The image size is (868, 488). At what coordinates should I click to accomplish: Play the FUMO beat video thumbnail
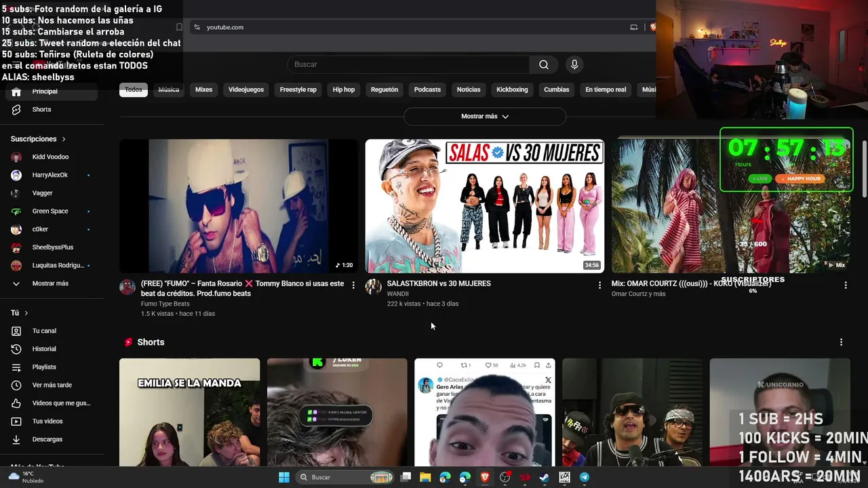239,206
